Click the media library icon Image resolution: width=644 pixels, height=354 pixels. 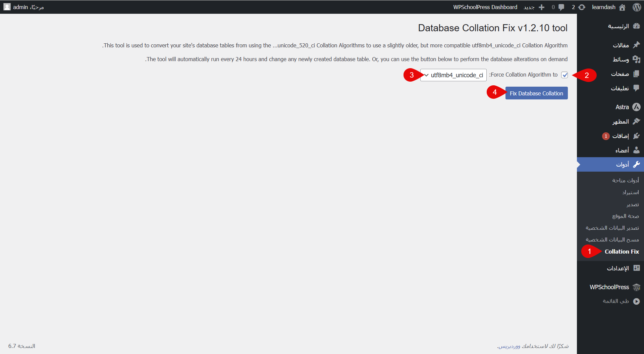click(x=636, y=59)
